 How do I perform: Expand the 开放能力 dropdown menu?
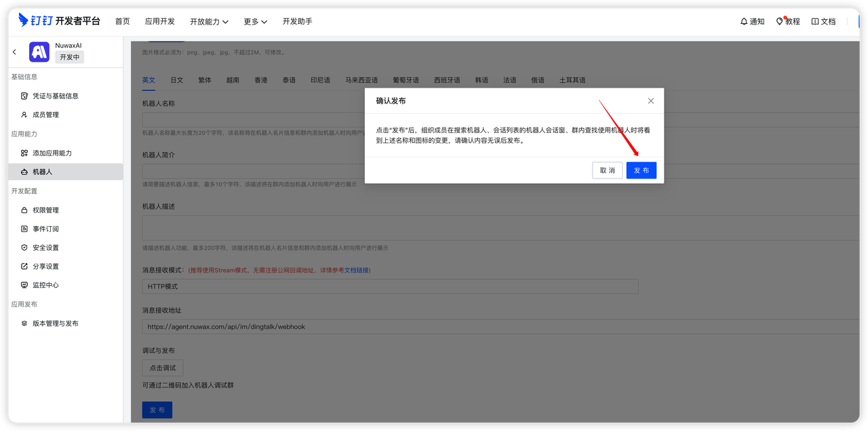(209, 22)
